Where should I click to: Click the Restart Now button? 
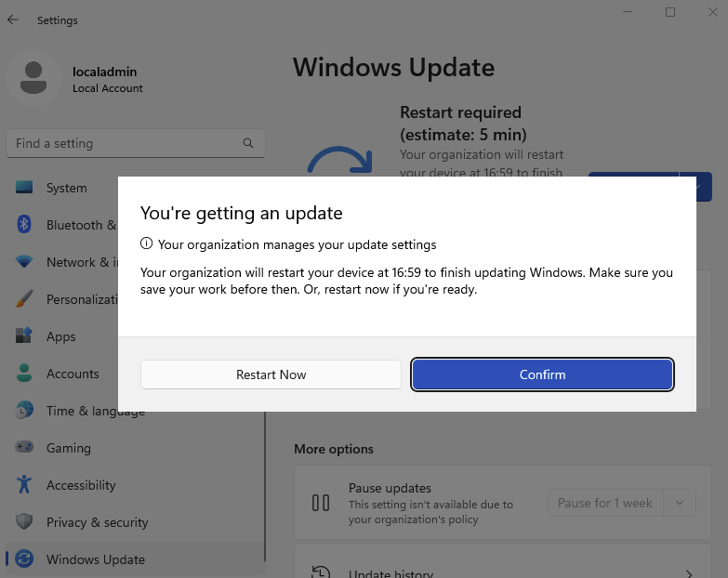[271, 374]
